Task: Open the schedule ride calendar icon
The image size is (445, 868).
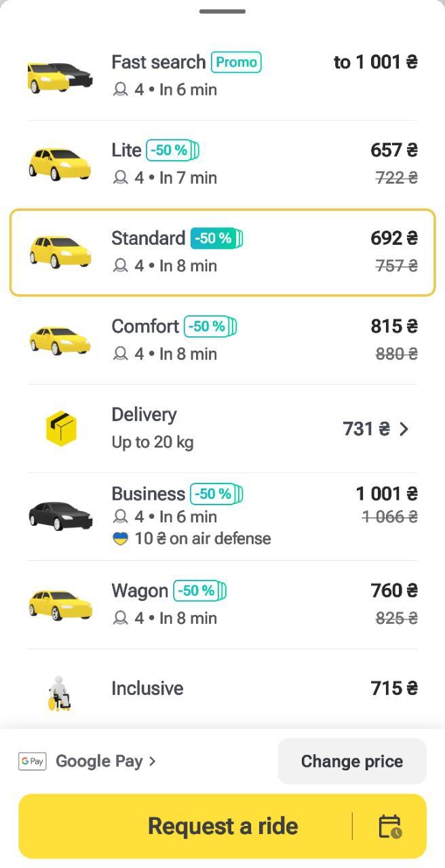Action: tap(390, 827)
